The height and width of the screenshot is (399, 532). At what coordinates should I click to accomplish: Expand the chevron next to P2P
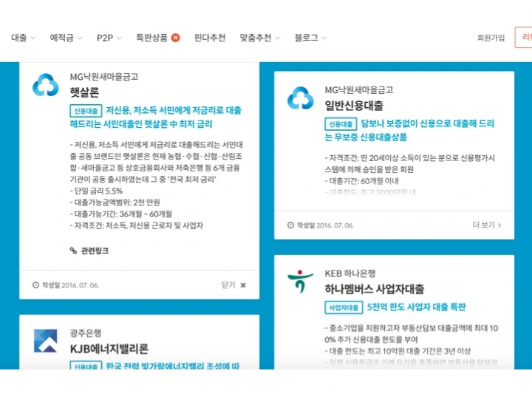(119, 38)
